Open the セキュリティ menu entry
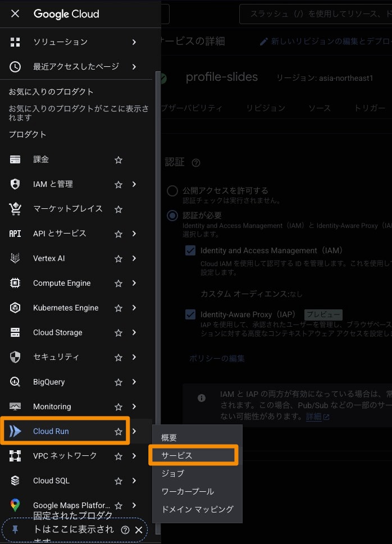 56,357
